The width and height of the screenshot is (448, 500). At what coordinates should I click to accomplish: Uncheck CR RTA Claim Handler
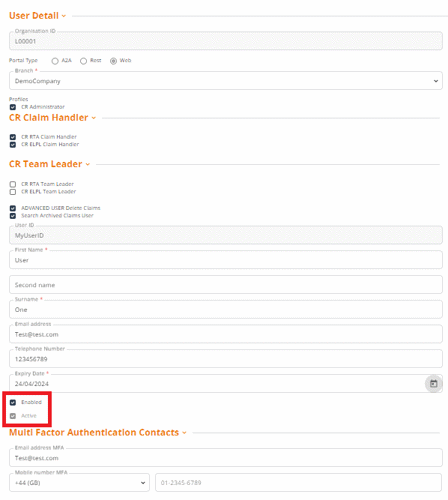point(13,137)
